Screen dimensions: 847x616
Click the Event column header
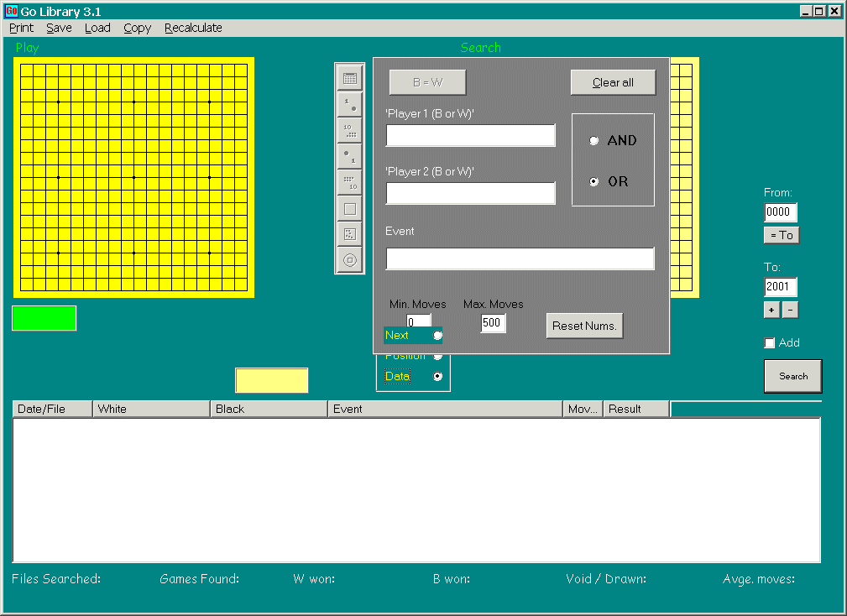446,410
